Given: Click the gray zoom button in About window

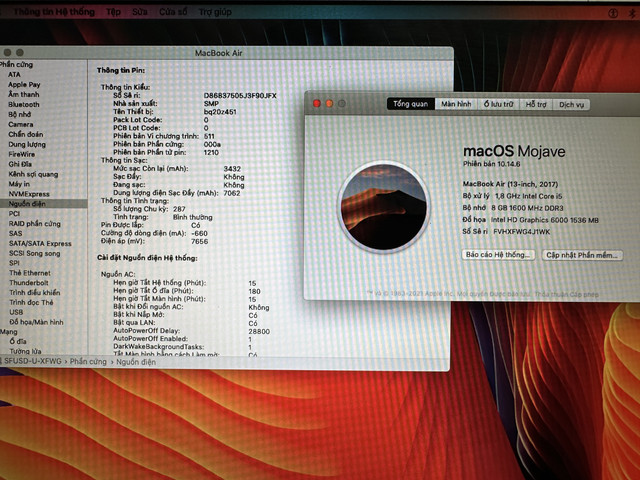Looking at the screenshot, I should click(342, 103).
